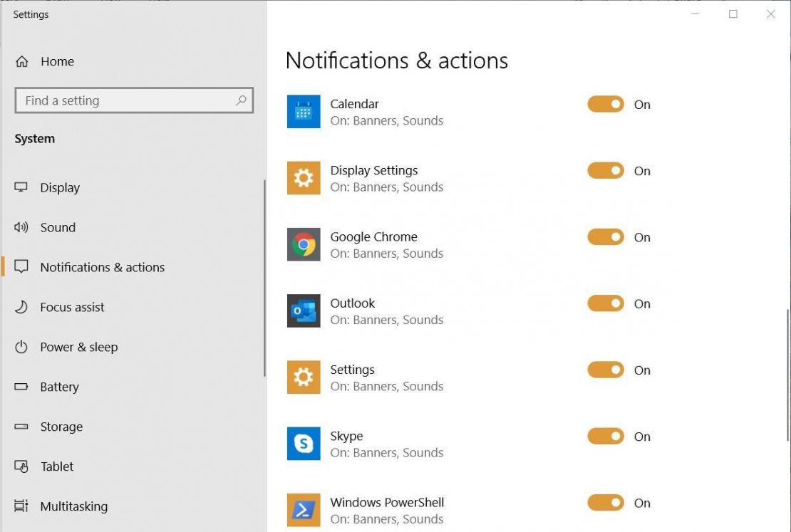Image resolution: width=791 pixels, height=532 pixels.
Task: Turn off Windows PowerShell notifications
Action: (605, 503)
